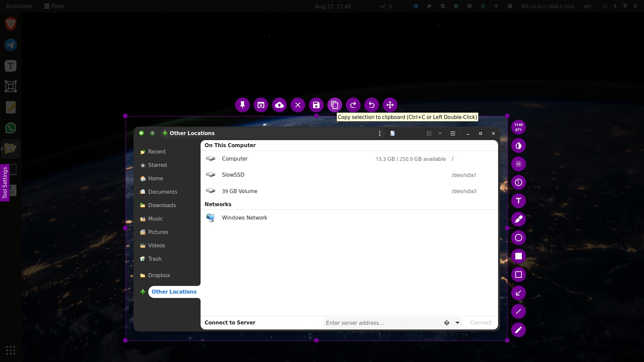The width and height of the screenshot is (644, 362).
Task: Open the Files hamburger menu
Action: click(x=453, y=133)
